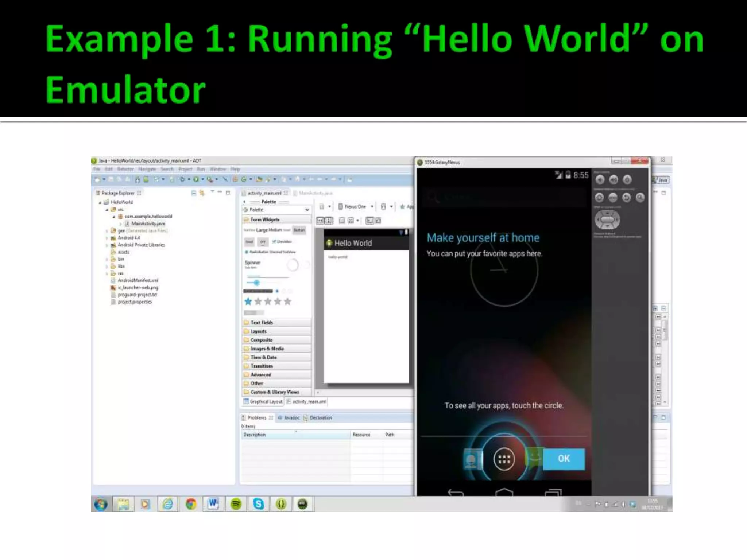
Task: Open Google Chrome from the taskbar
Action: [x=190, y=504]
